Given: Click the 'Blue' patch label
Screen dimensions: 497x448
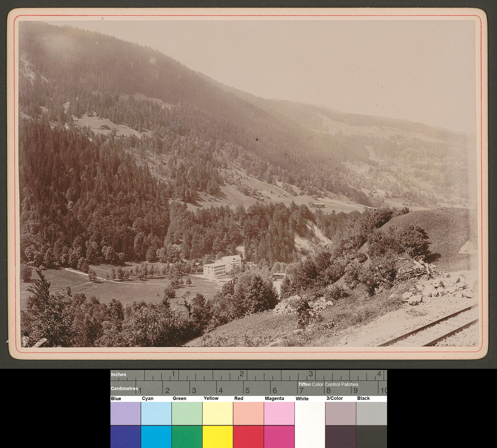Looking at the screenshot, I should pos(116,398).
